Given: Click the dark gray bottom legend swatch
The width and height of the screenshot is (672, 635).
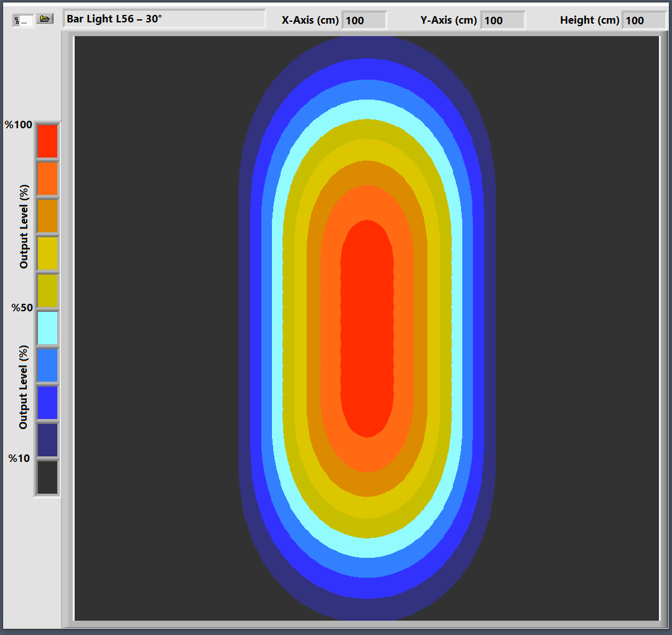Looking at the screenshot, I should coord(47,477).
